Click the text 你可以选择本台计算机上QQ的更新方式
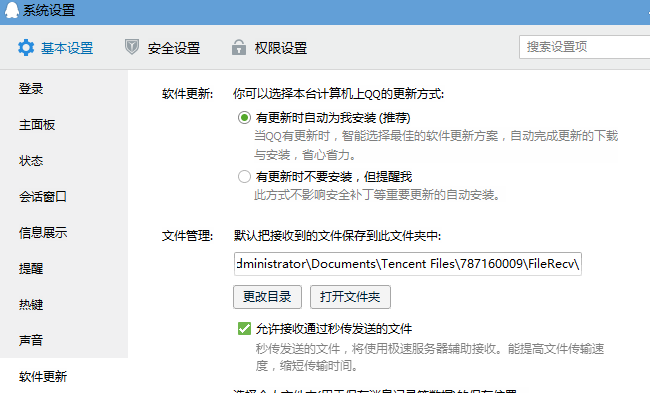The image size is (650, 393). (x=338, y=94)
